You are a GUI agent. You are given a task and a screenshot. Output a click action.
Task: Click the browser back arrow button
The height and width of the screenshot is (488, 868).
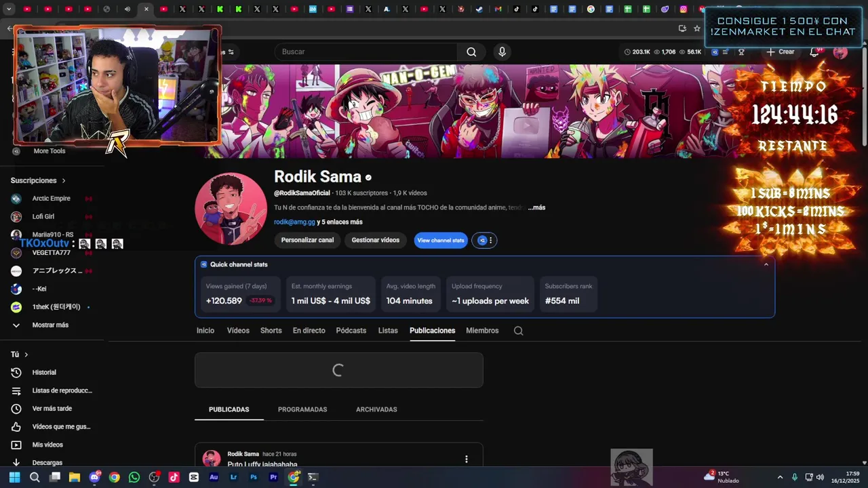9,28
